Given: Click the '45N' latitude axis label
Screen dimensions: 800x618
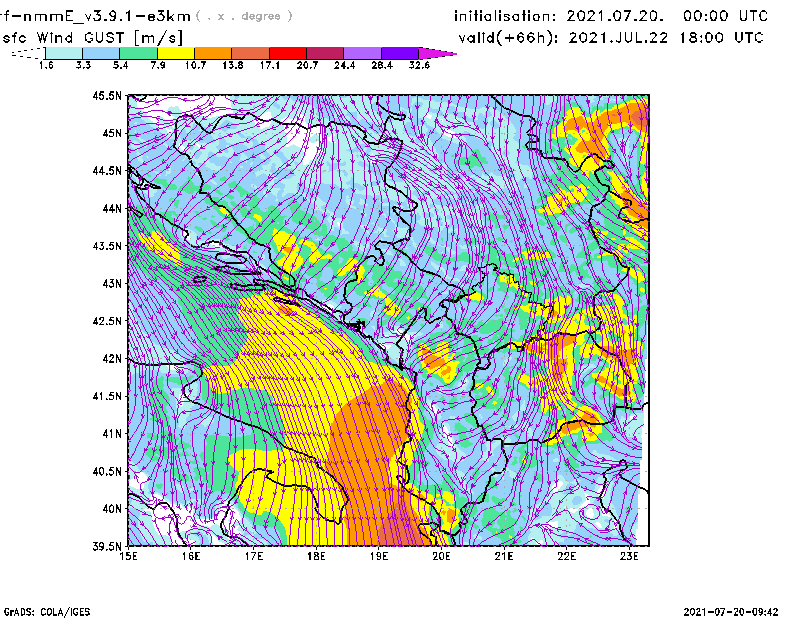Looking at the screenshot, I should pos(112,133).
